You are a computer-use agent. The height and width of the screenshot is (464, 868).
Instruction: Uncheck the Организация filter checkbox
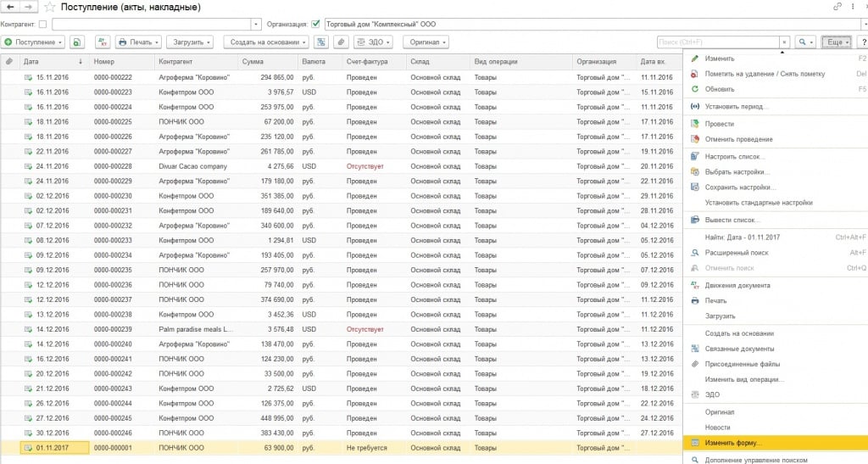click(316, 24)
